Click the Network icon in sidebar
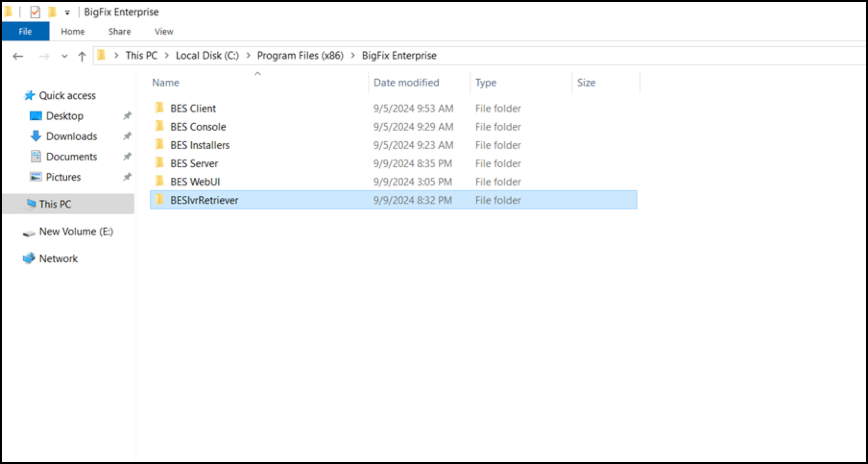 click(29, 258)
